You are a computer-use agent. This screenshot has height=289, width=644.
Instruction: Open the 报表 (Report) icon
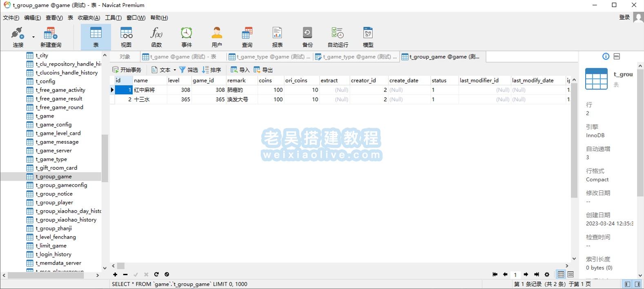(x=277, y=37)
